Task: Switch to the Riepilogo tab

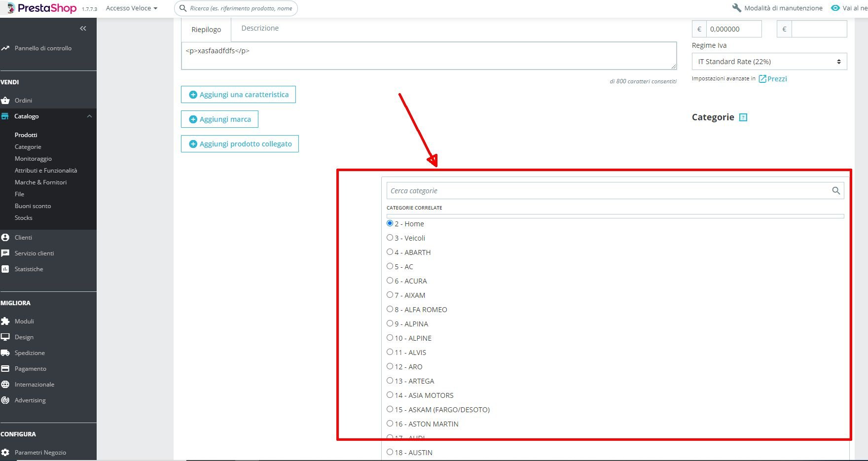Action: click(x=206, y=30)
